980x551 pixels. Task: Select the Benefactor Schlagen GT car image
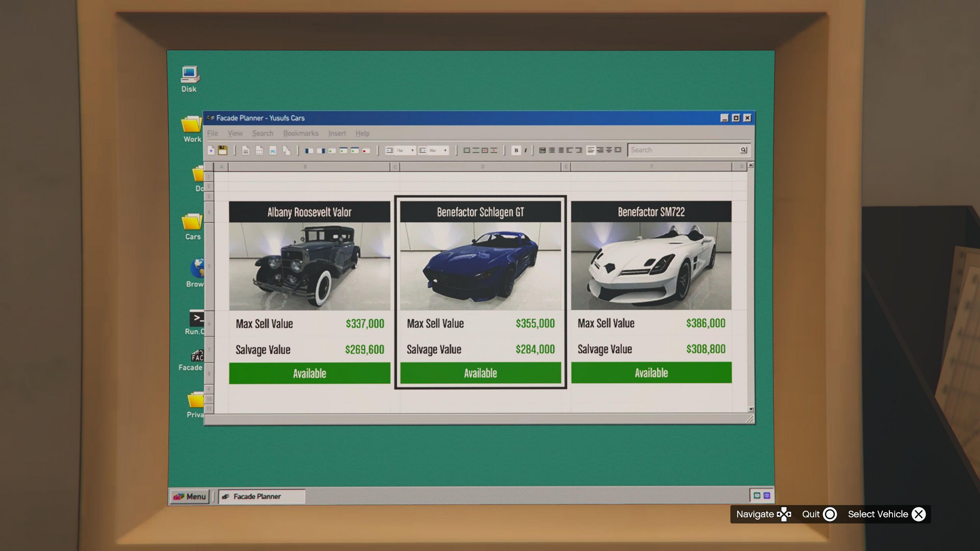tap(480, 266)
